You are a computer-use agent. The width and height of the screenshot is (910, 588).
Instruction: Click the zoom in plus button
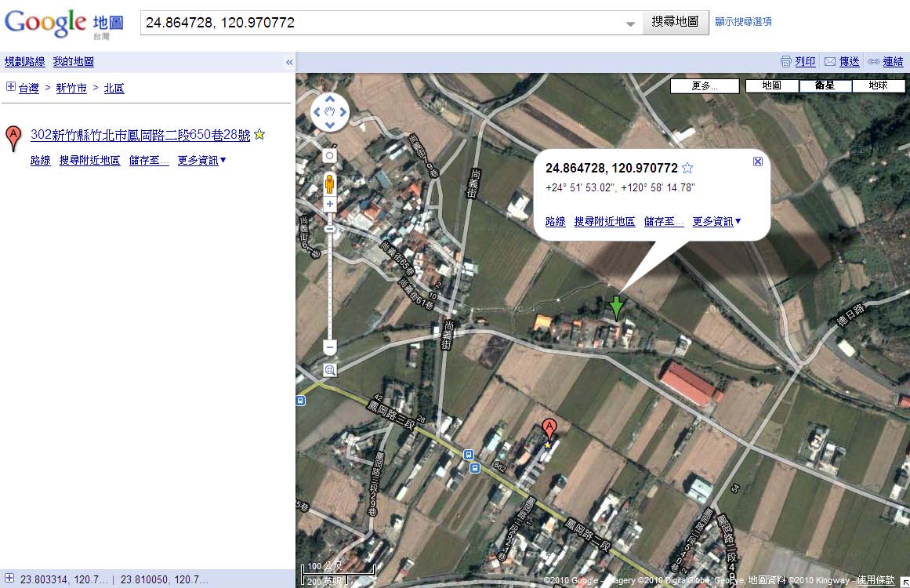pyautogui.click(x=330, y=204)
